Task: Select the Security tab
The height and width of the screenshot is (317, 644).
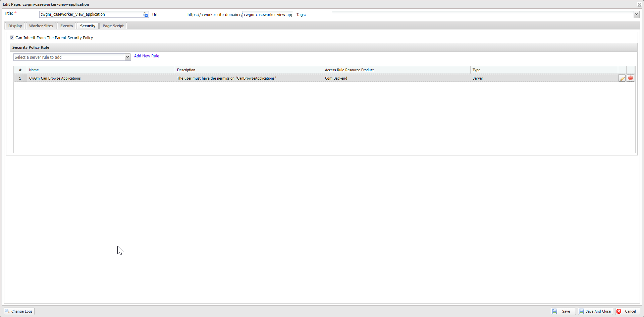Action: 88,26
